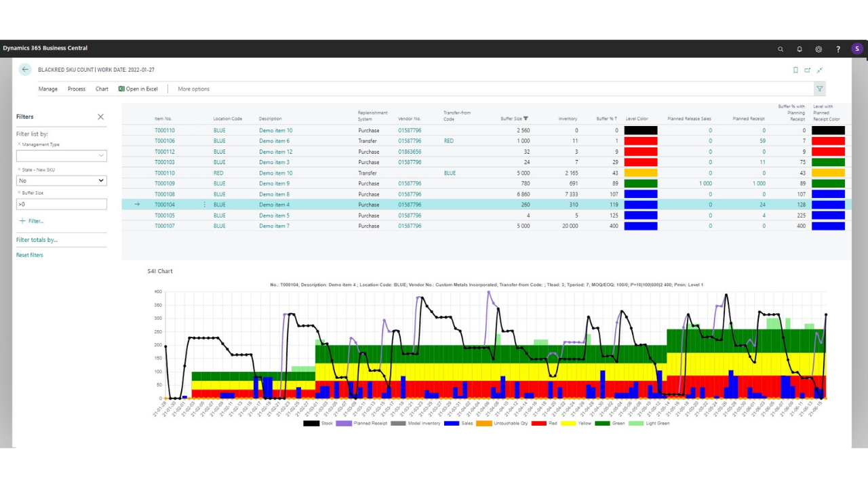
Task: Click the black Level Color swatch for Demo item 10
Action: (641, 130)
